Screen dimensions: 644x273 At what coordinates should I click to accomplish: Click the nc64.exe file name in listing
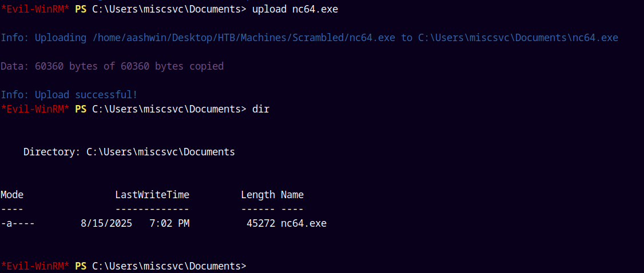[304, 223]
